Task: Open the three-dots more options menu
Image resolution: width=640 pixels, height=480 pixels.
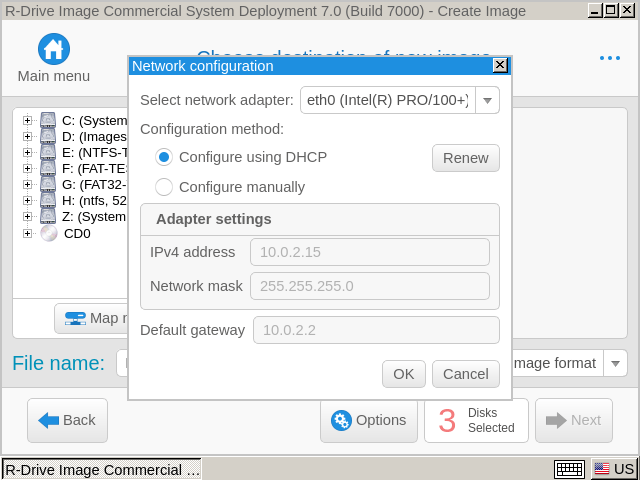Action: pyautogui.click(x=610, y=58)
